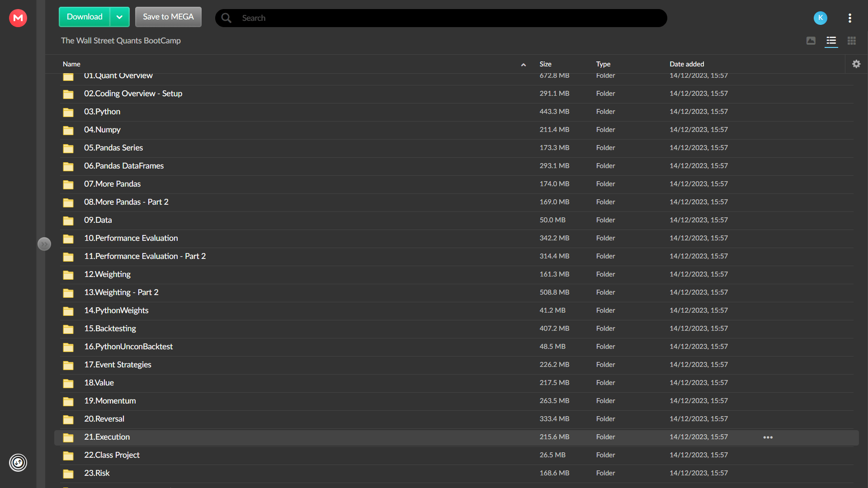Open the Download options dropdown arrow

120,17
